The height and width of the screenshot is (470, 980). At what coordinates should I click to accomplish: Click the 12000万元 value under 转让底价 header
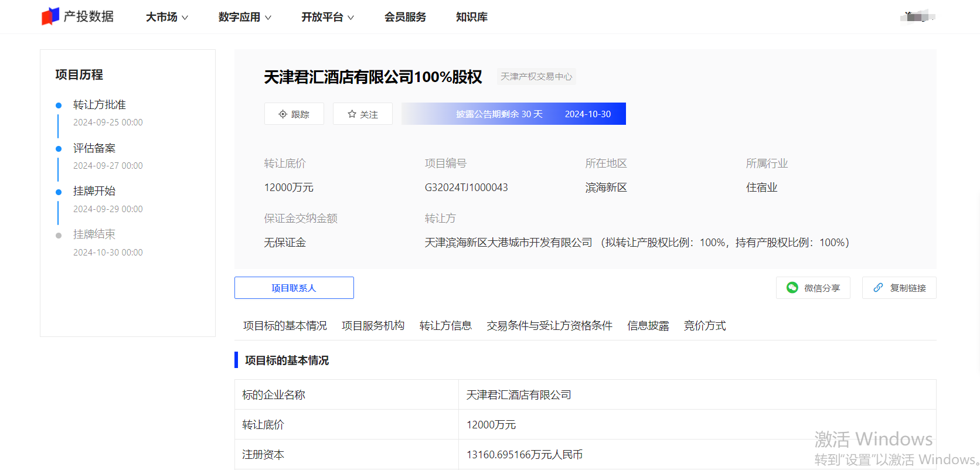pos(289,188)
